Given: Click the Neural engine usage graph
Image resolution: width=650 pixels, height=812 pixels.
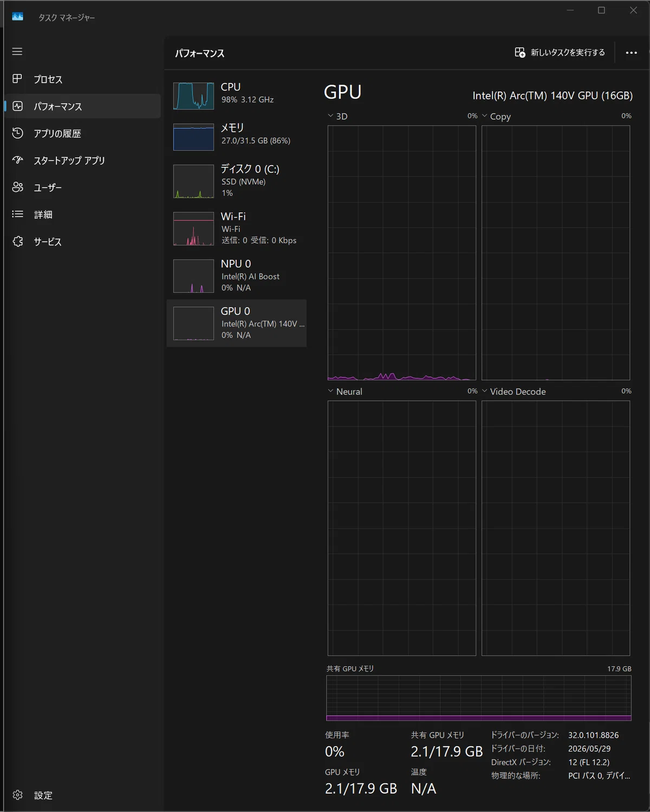Looking at the screenshot, I should [x=402, y=528].
